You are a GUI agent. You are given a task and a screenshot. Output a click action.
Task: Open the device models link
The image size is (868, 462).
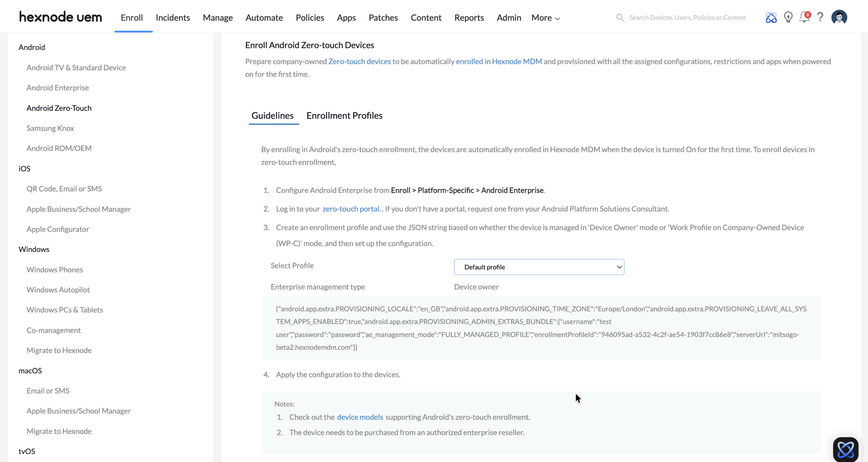pyautogui.click(x=360, y=417)
